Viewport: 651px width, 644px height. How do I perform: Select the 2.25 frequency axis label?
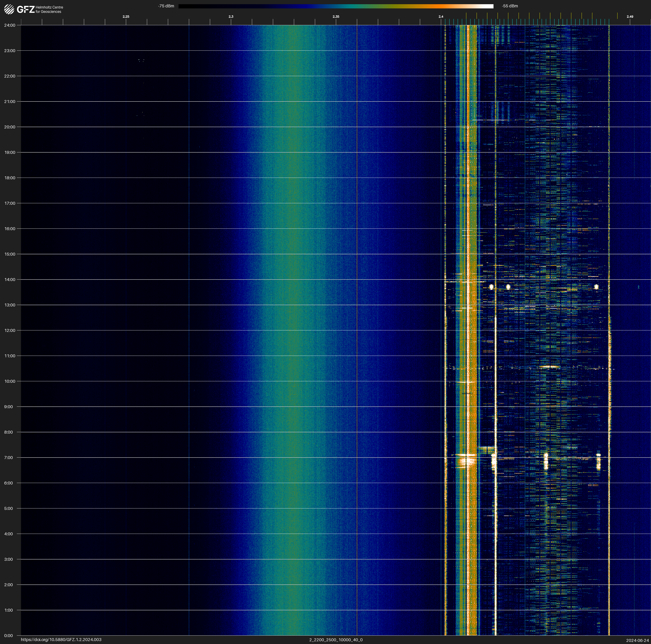126,17
